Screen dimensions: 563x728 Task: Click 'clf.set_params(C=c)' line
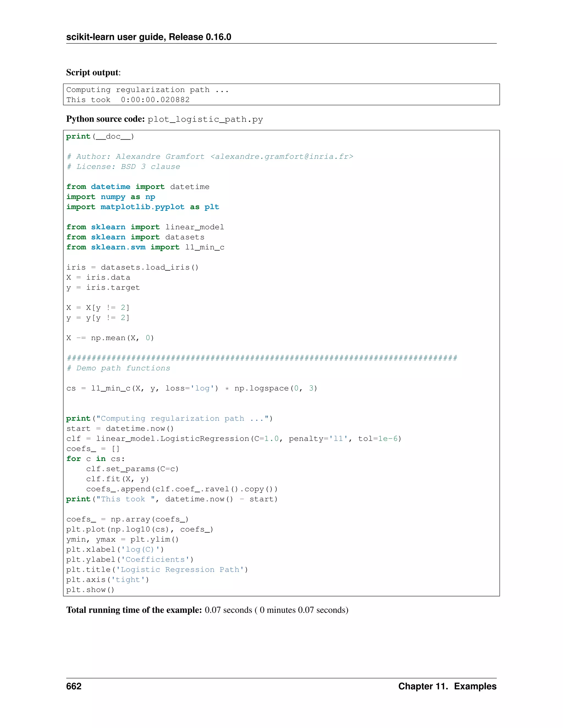(133, 469)
